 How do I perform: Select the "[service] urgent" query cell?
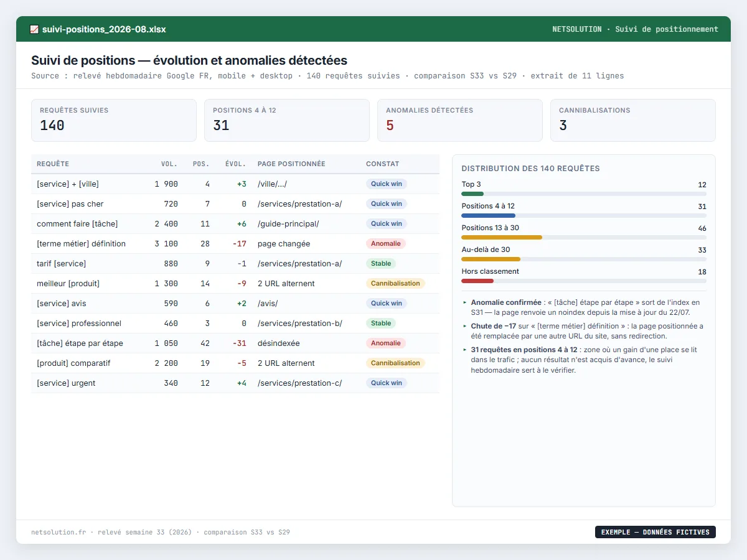[66, 383]
